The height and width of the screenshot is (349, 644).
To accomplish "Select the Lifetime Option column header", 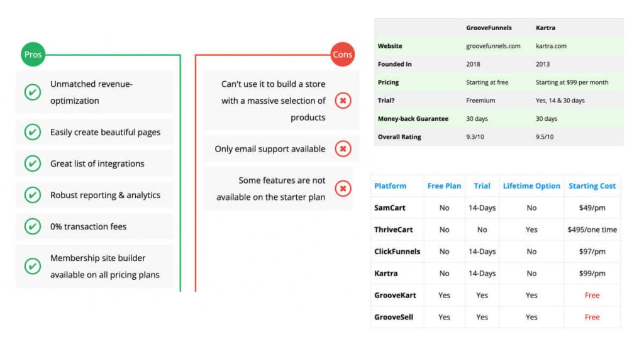I will (x=531, y=186).
